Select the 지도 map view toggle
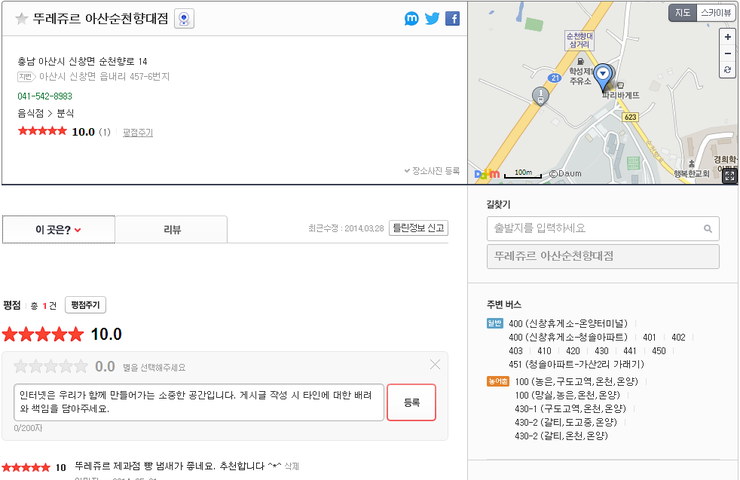The height and width of the screenshot is (480, 740). pos(682,13)
